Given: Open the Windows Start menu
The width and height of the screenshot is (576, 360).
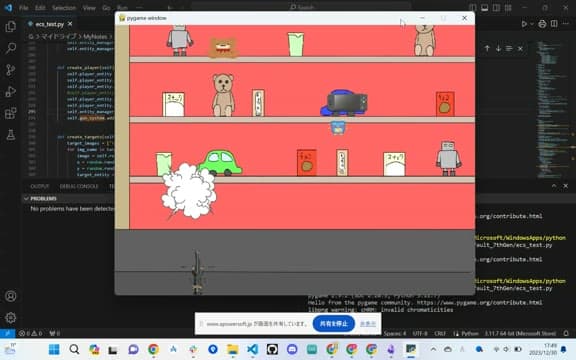Looking at the screenshot, I should (54, 349).
